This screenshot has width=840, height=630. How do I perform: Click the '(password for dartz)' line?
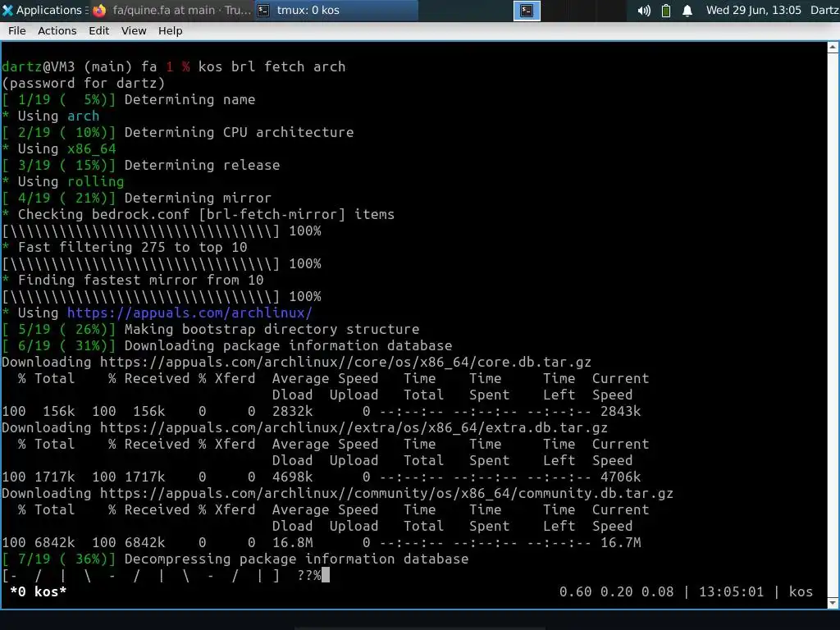click(83, 83)
